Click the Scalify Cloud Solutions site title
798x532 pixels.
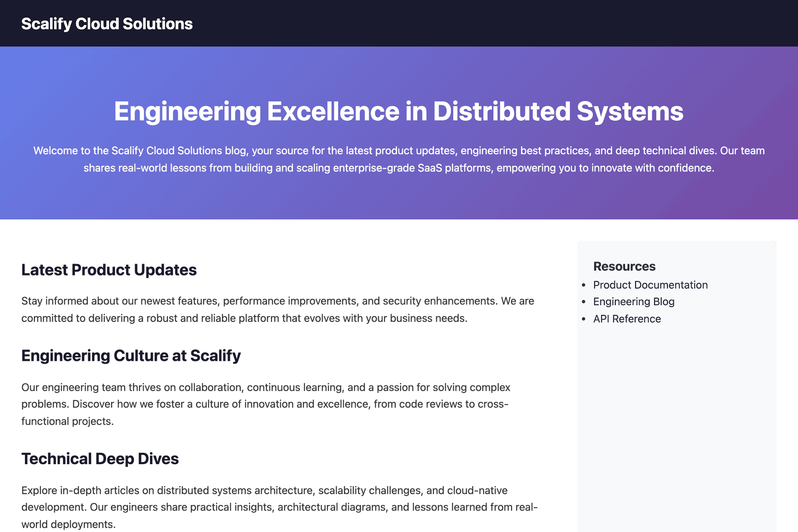coord(107,24)
